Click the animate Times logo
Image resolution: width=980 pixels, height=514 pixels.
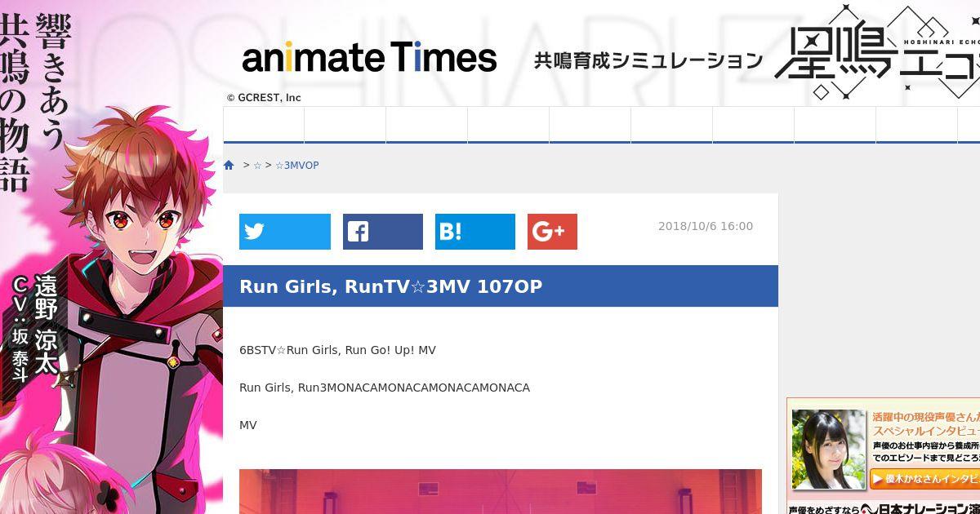point(369,57)
